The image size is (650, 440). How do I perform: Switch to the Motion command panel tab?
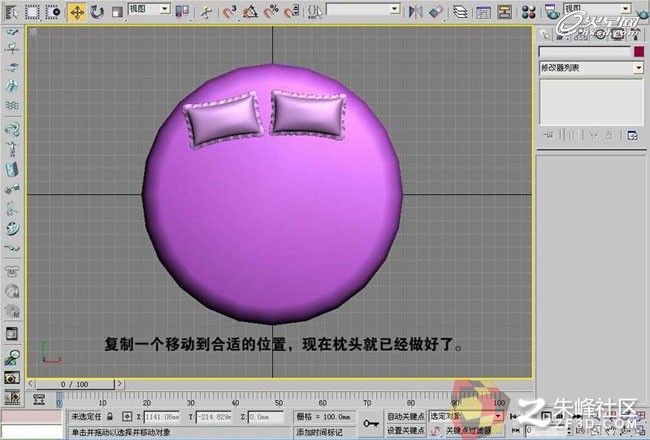pyautogui.click(x=599, y=35)
